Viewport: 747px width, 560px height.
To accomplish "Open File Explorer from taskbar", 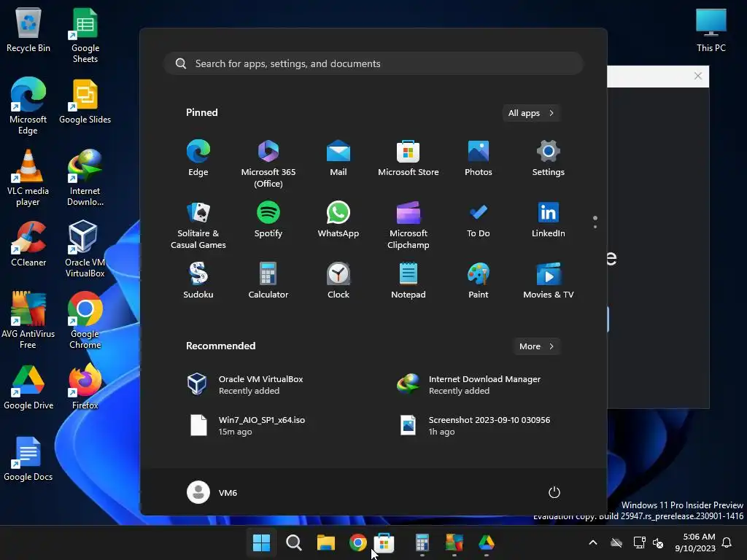I will coord(326,542).
